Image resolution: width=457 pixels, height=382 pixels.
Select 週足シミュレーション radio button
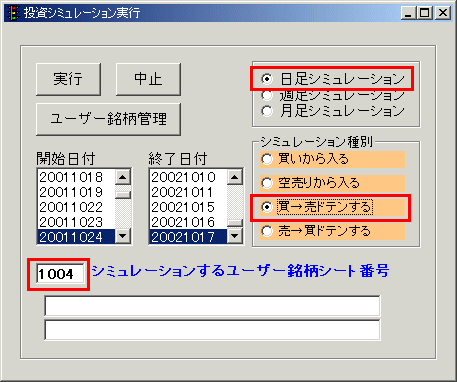[x=333, y=95]
